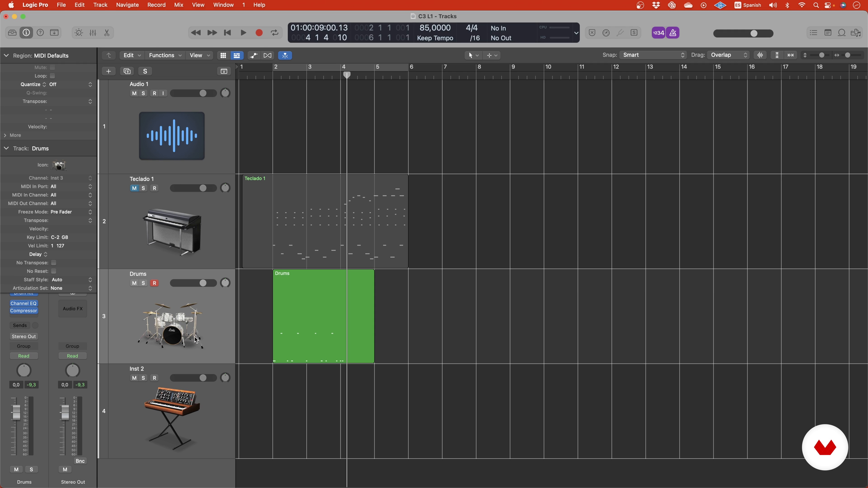Open Smart Controls dial icon
868x488 pixels.
tap(79, 33)
